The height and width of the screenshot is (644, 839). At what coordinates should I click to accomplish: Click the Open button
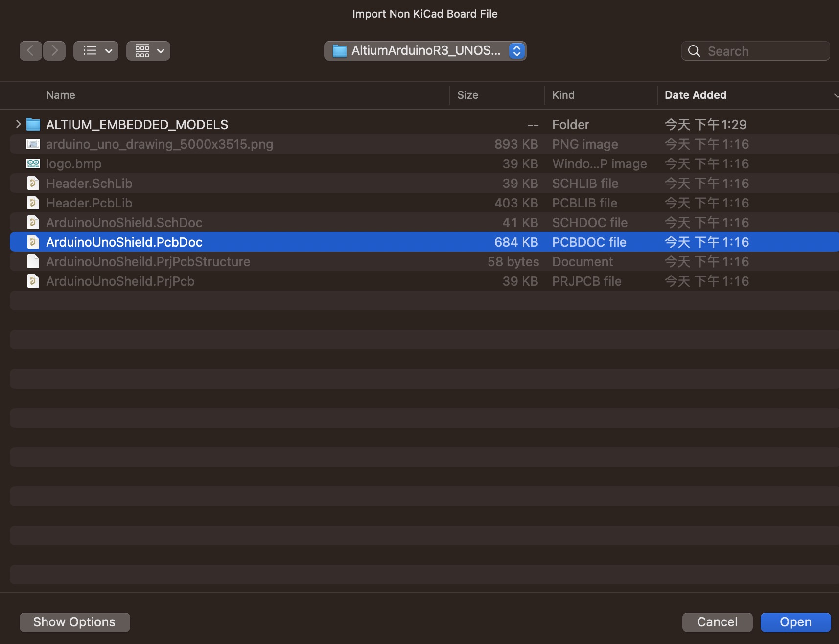coord(795,622)
